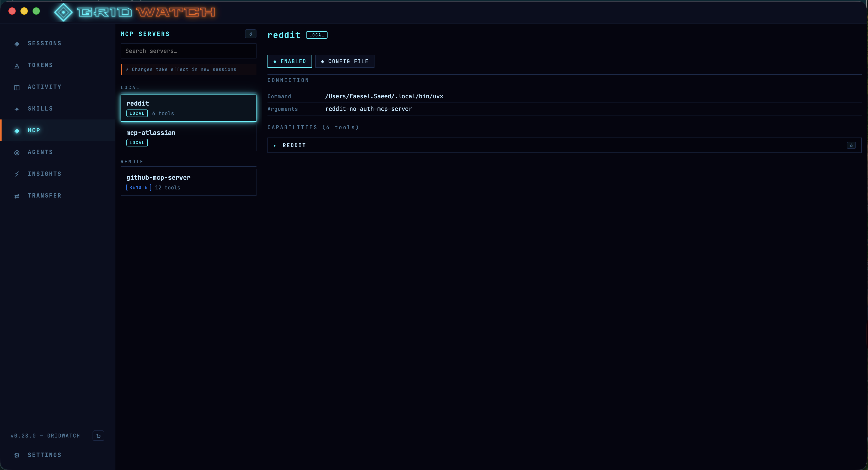Click the Grid Watch logo icon
The width and height of the screenshot is (868, 470).
[63, 13]
